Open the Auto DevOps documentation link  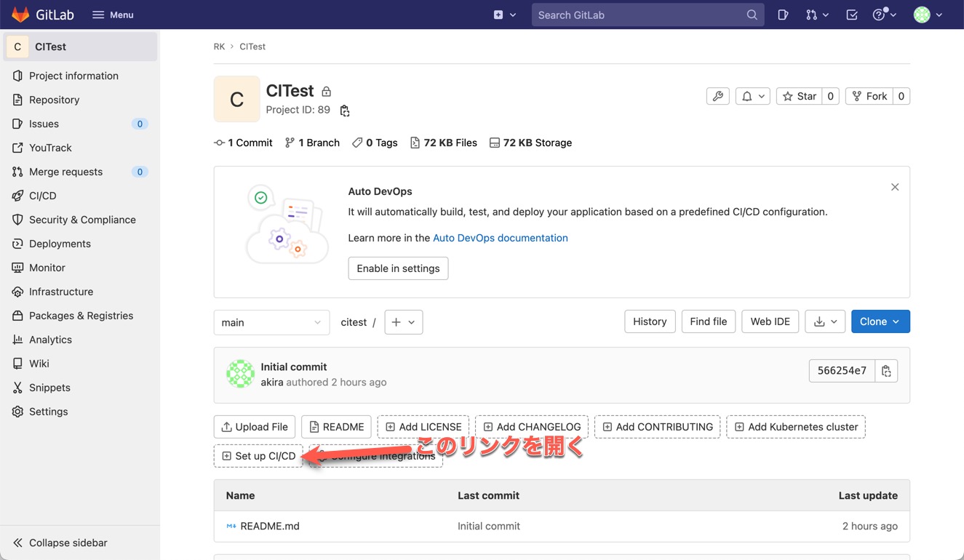pyautogui.click(x=501, y=238)
